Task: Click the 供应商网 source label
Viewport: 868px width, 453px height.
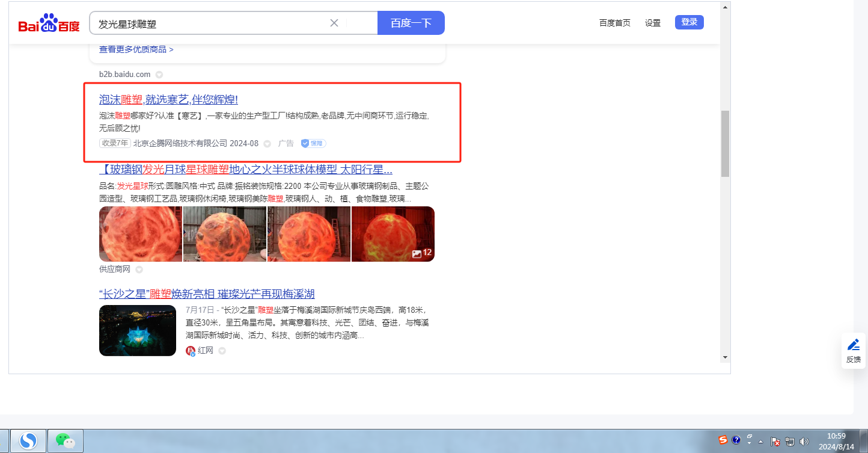Action: (115, 269)
